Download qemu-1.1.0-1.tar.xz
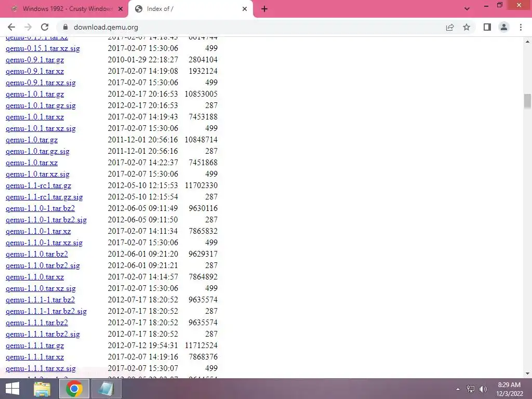 click(x=38, y=231)
